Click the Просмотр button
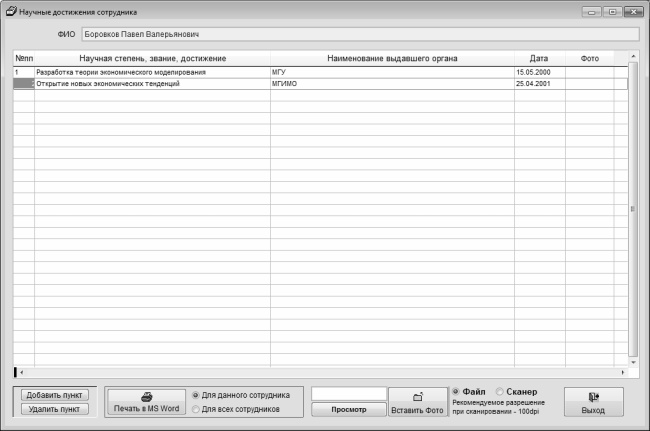The image size is (650, 431). [x=349, y=409]
